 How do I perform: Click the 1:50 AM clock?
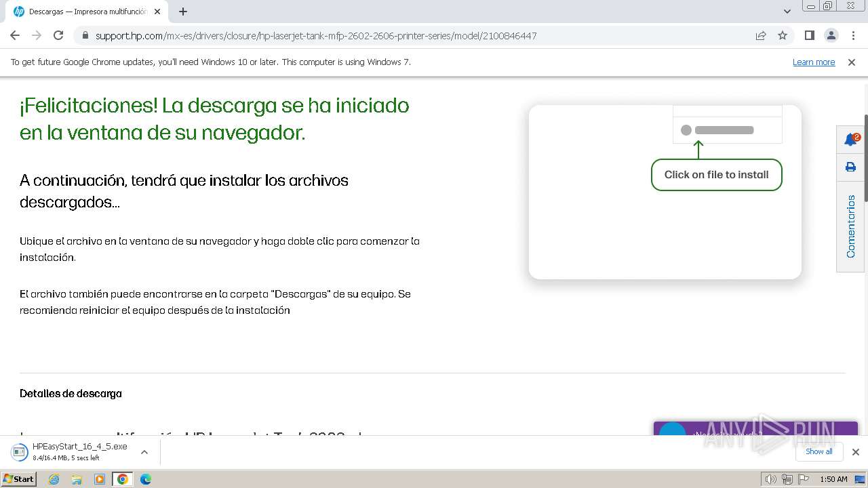(833, 479)
